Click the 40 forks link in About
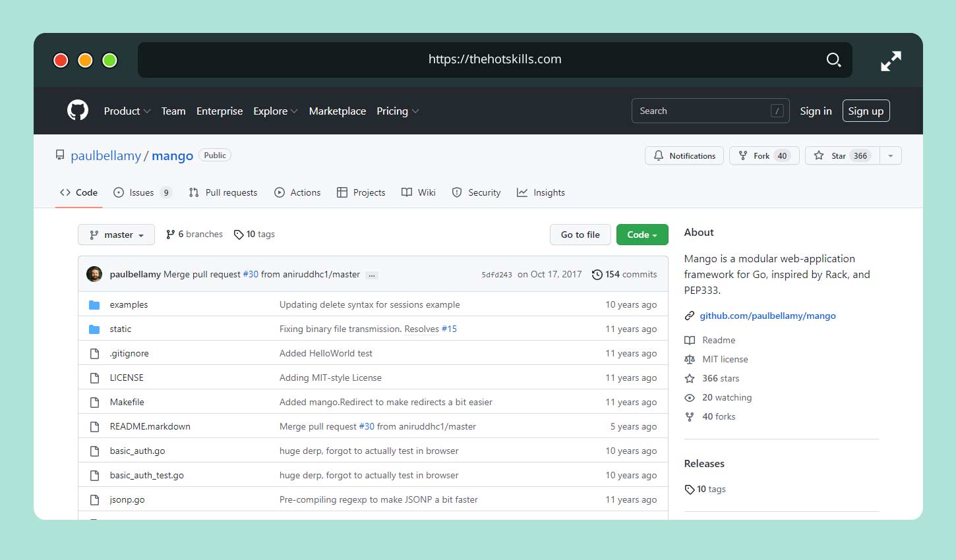This screenshot has width=956, height=560. tap(719, 416)
